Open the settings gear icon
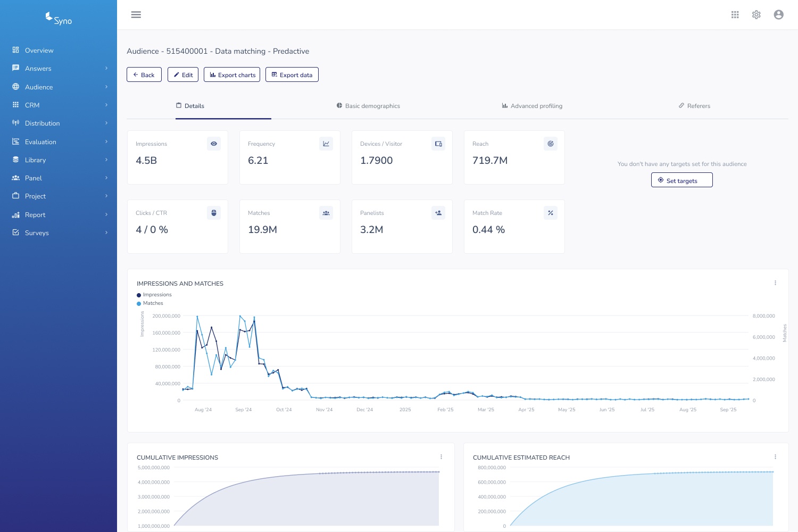The width and height of the screenshot is (798, 532). pyautogui.click(x=757, y=15)
